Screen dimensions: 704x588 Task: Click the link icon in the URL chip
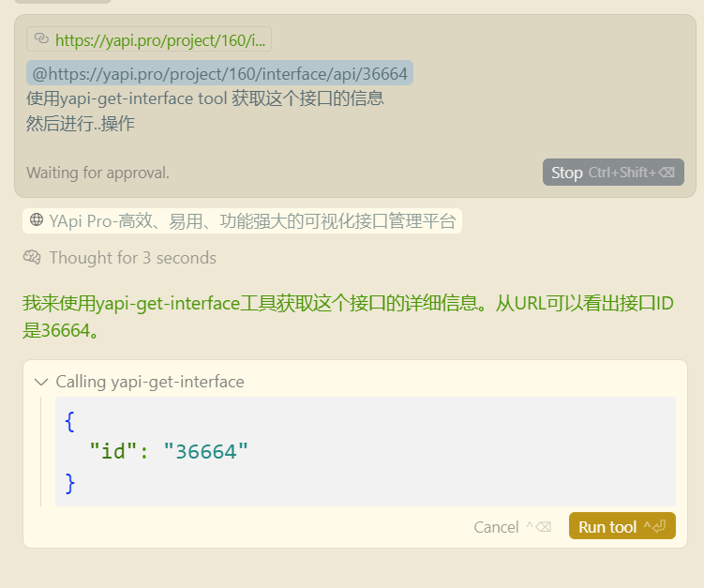[41, 39]
